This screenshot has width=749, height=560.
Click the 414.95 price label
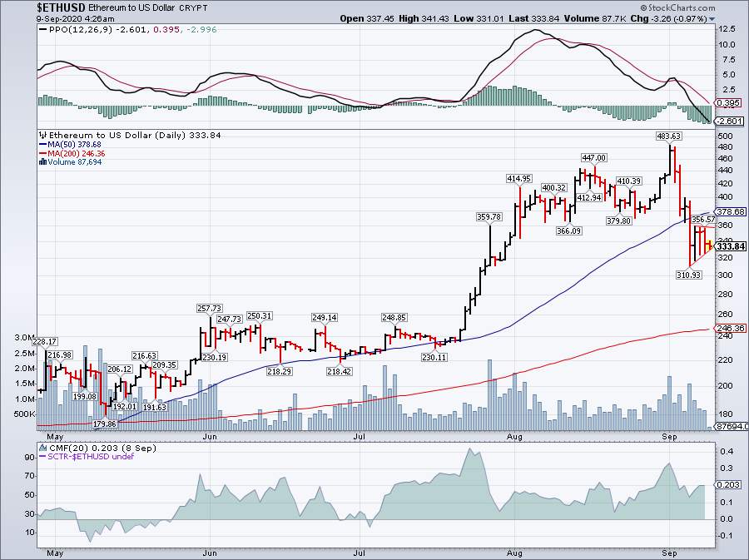pyautogui.click(x=518, y=179)
